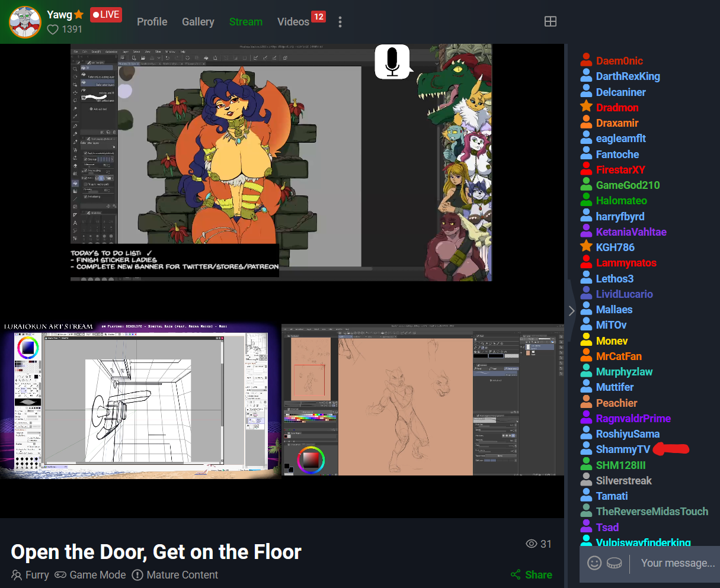Screen dimensions: 720x588
Task: Switch to the Stream tab
Action: pyautogui.click(x=246, y=22)
